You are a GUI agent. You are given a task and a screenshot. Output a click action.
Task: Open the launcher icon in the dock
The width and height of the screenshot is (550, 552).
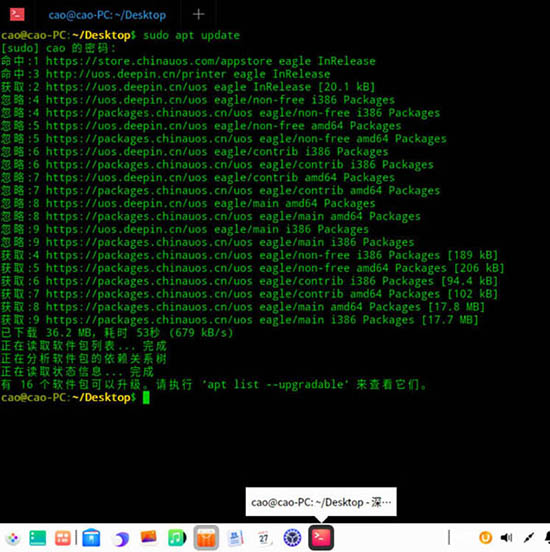[x=13, y=538]
